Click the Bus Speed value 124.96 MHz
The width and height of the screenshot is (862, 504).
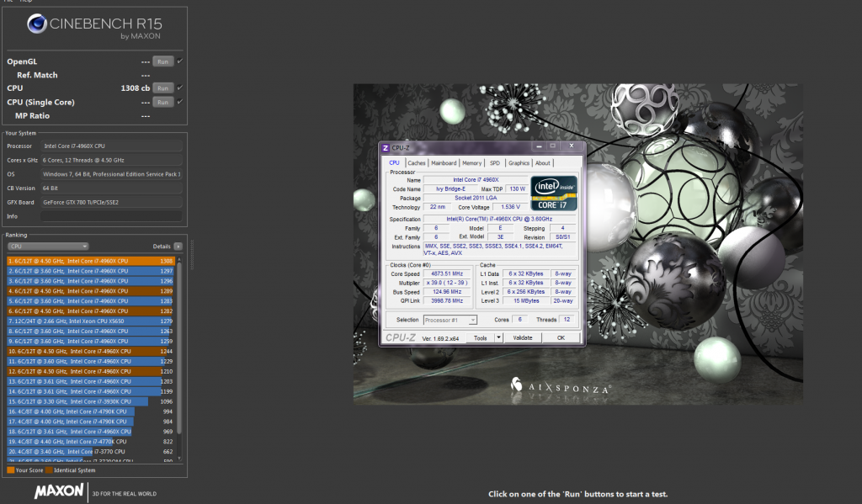[447, 292]
